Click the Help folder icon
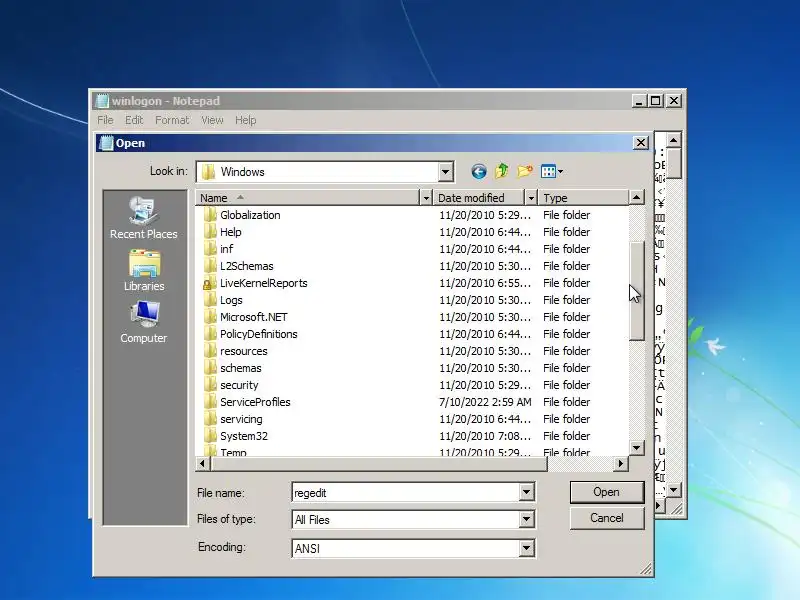This screenshot has height=600, width=800. click(x=210, y=232)
